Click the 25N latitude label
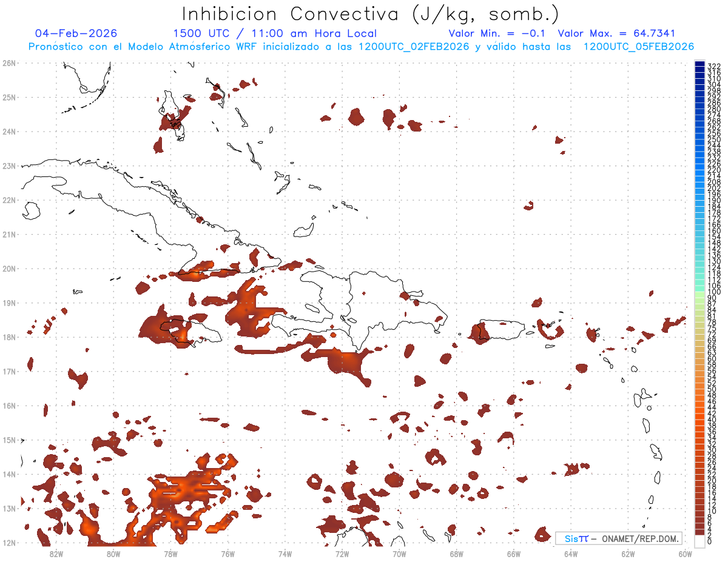Screen dimensions: 728x562 pos(8,97)
